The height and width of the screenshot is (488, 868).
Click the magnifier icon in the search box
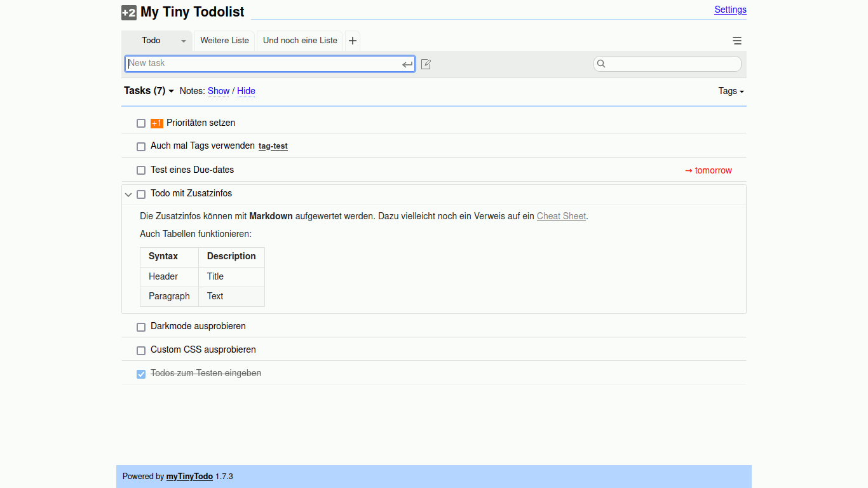pyautogui.click(x=601, y=64)
